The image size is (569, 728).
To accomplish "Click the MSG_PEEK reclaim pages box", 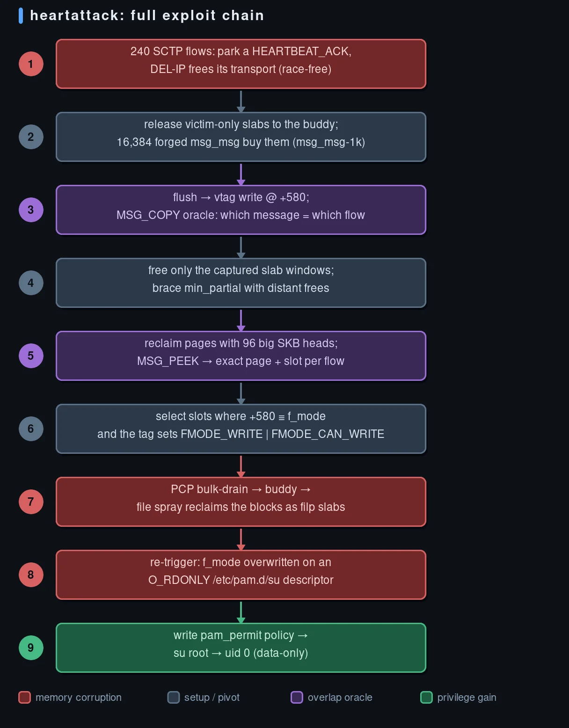I will (241, 356).
